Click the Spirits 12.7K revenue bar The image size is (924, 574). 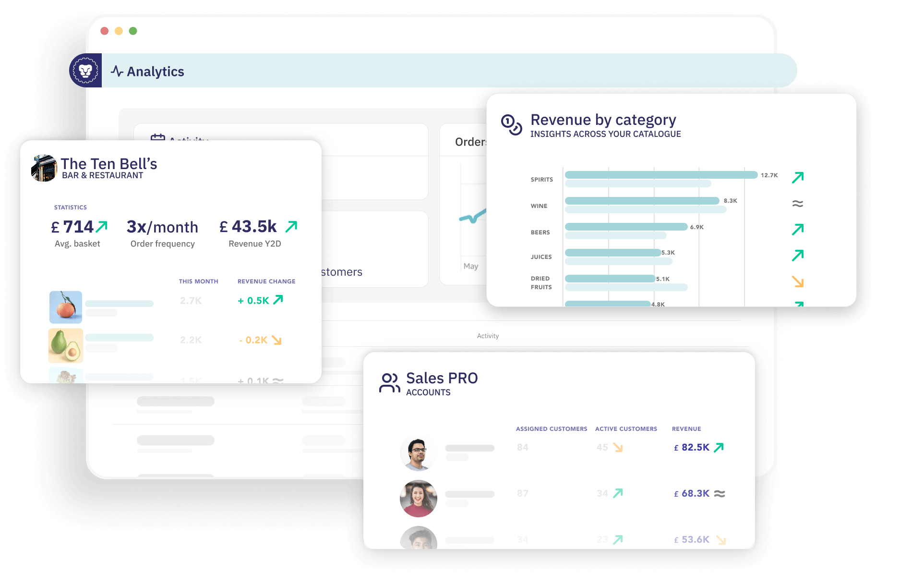coord(660,175)
